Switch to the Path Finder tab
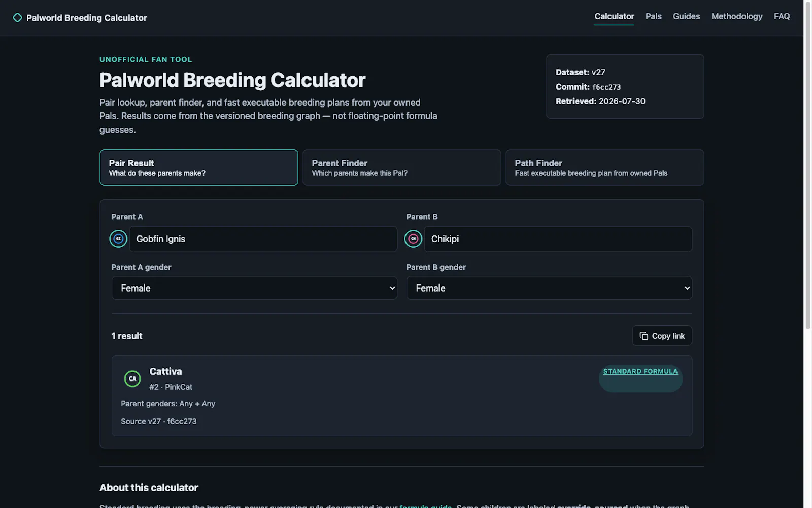The height and width of the screenshot is (508, 812). tap(605, 168)
